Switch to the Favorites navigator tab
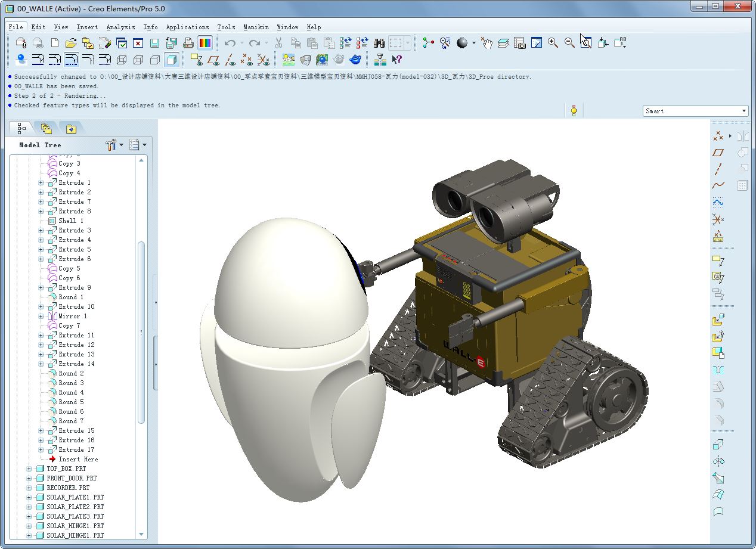Image resolution: width=756 pixels, height=549 pixels. click(x=71, y=128)
